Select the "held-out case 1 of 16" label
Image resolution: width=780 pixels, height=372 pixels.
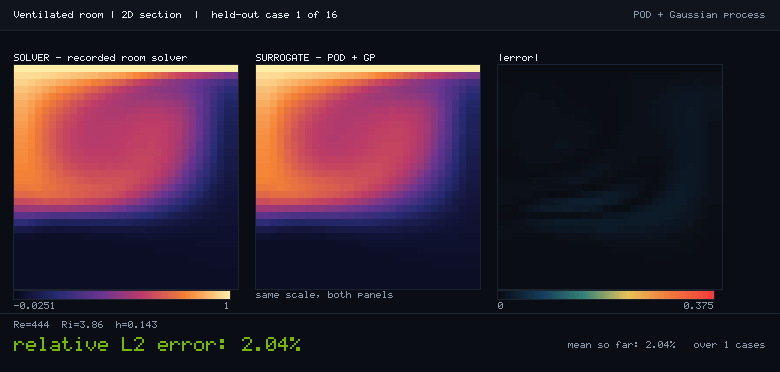point(274,15)
